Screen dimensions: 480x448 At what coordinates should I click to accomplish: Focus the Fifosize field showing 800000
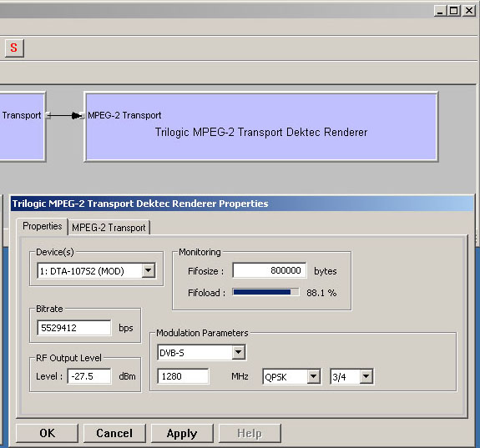point(270,270)
